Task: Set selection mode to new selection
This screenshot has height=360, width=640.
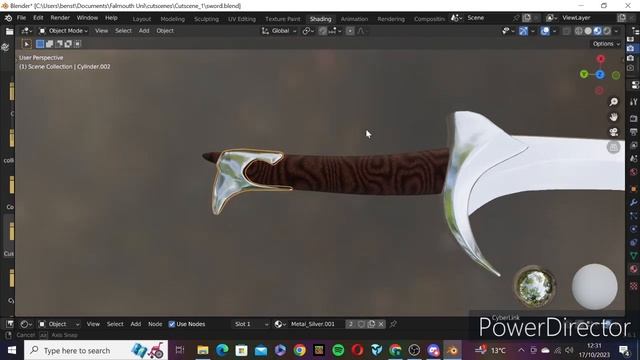Action: [x=40, y=44]
